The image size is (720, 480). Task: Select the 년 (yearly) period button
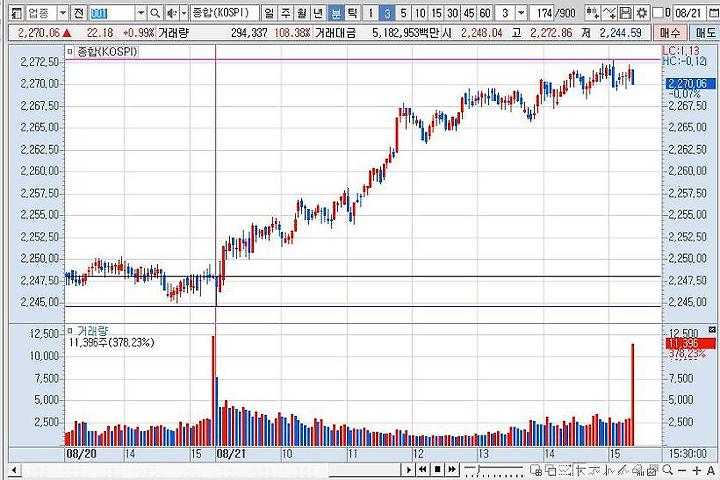(x=318, y=13)
